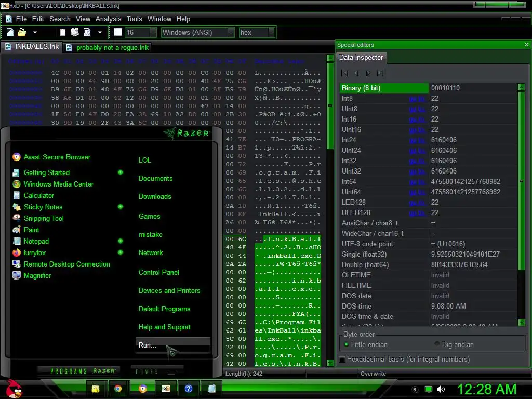This screenshot has width=532, height=399.
Task: Select the Data inspector tab
Action: (361, 58)
